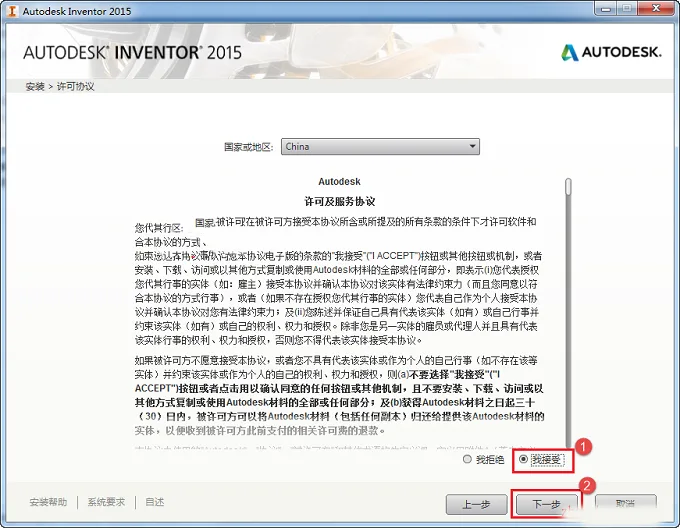The image size is (680, 528).
Task: Open the 国家或地区 country dropdown
Action: (x=380, y=147)
